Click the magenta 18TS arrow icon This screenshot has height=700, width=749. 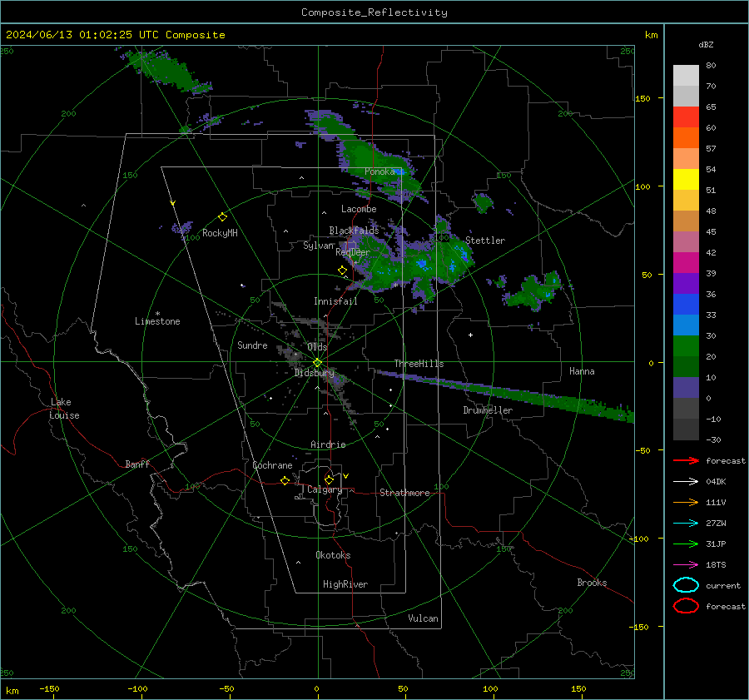(686, 565)
